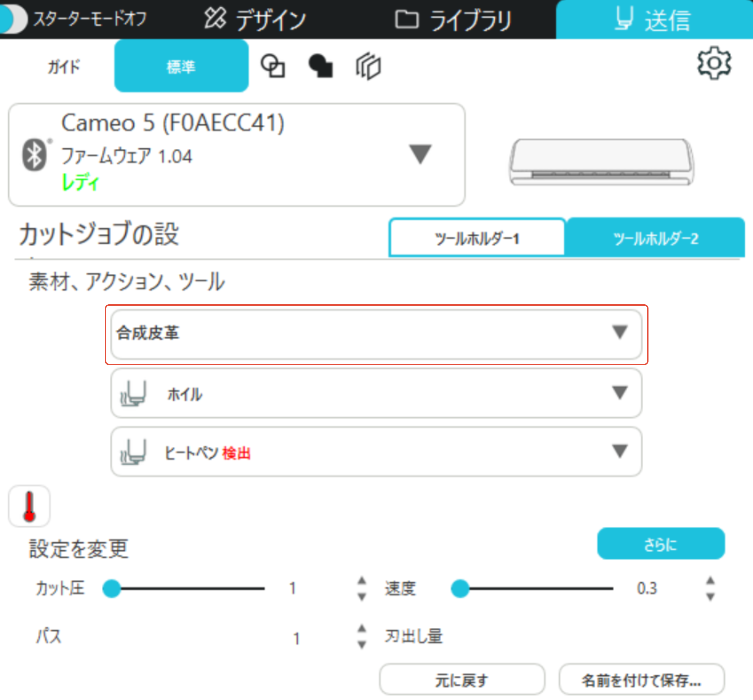
Task: Click the red thermometer heat icon
Action: click(x=29, y=506)
